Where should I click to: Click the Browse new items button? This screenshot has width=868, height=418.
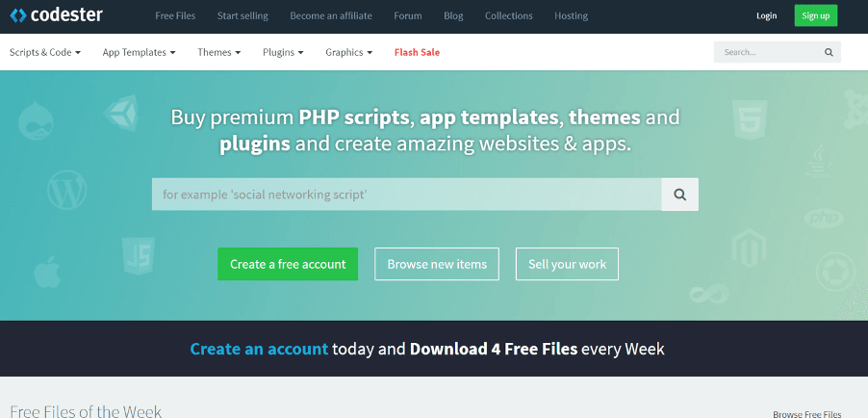(437, 264)
